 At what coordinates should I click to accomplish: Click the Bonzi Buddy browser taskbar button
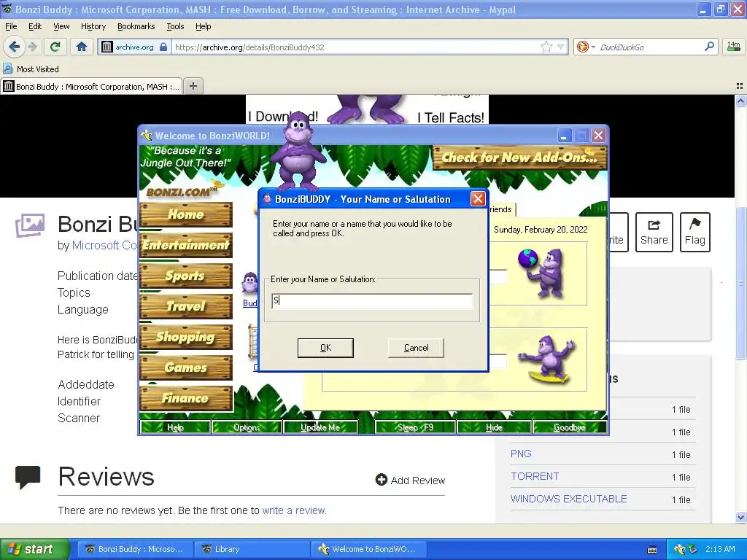136,549
